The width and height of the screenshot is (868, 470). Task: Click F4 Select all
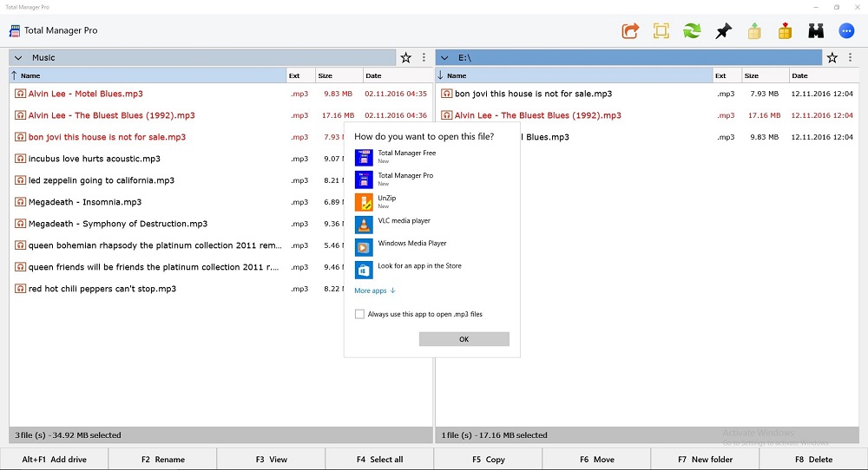point(380,460)
